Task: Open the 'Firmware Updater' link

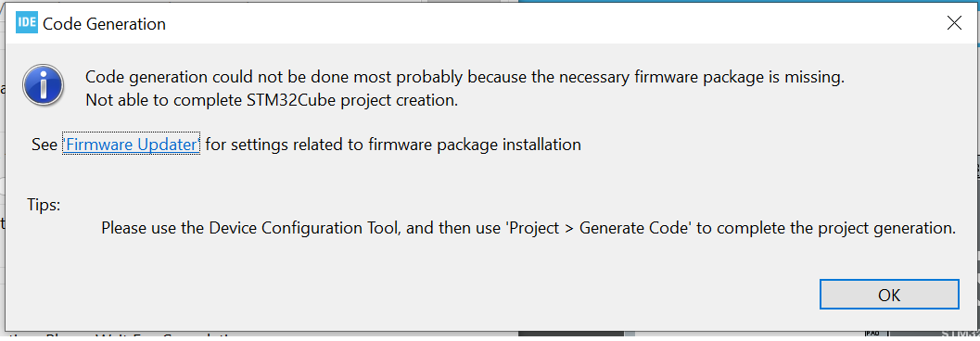Action: [x=132, y=145]
